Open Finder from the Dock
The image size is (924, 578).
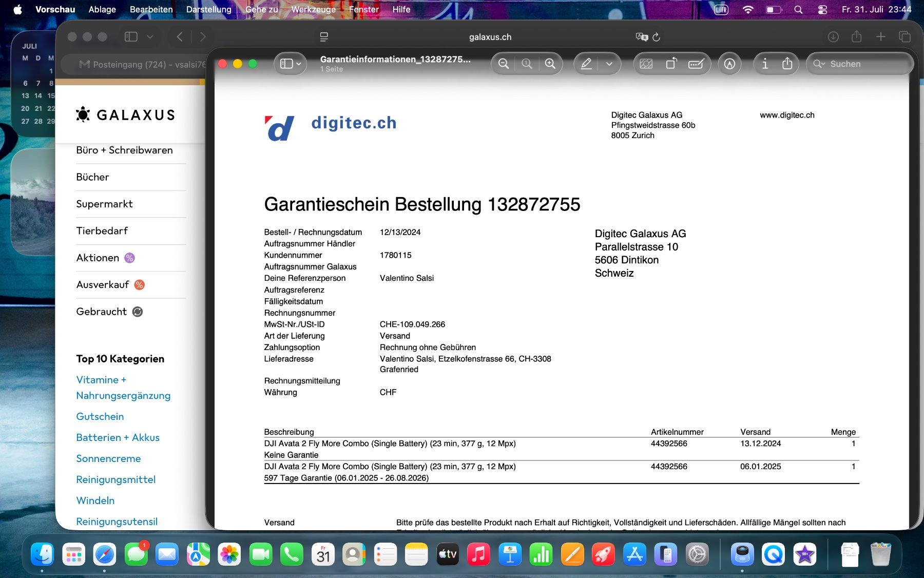(x=42, y=555)
